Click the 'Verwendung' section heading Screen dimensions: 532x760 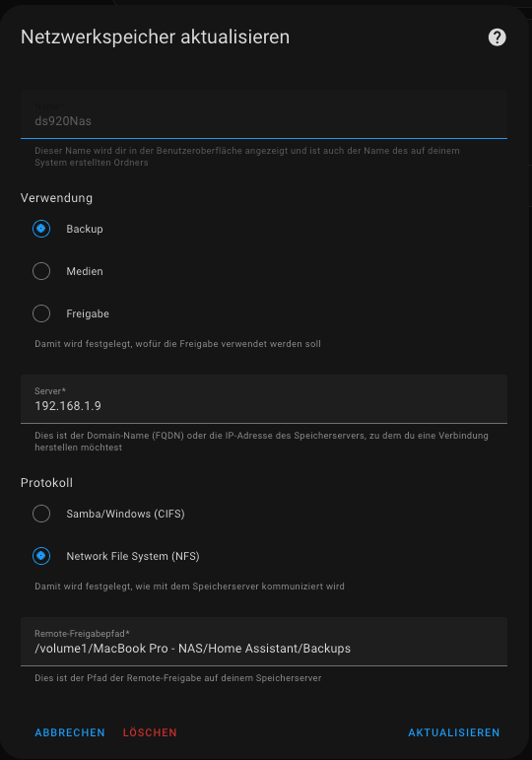pyautogui.click(x=56, y=198)
